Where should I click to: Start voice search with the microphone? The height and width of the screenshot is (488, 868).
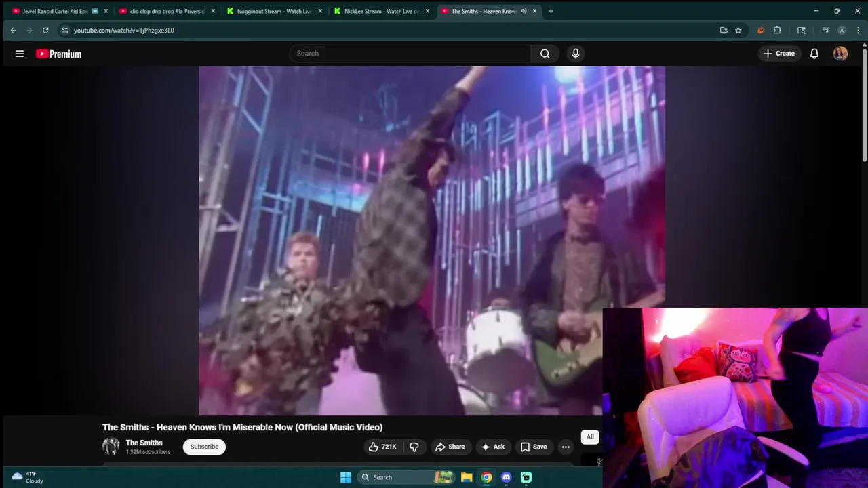576,54
